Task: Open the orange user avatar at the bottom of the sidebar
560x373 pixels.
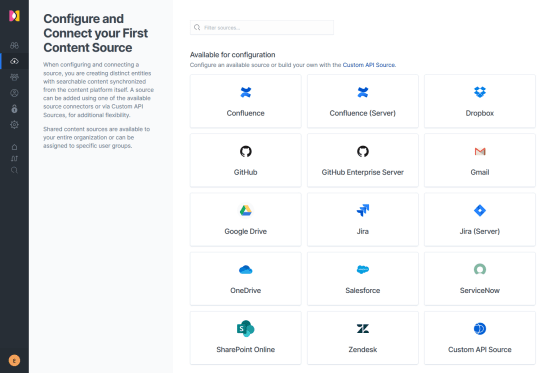Action: click(14, 360)
